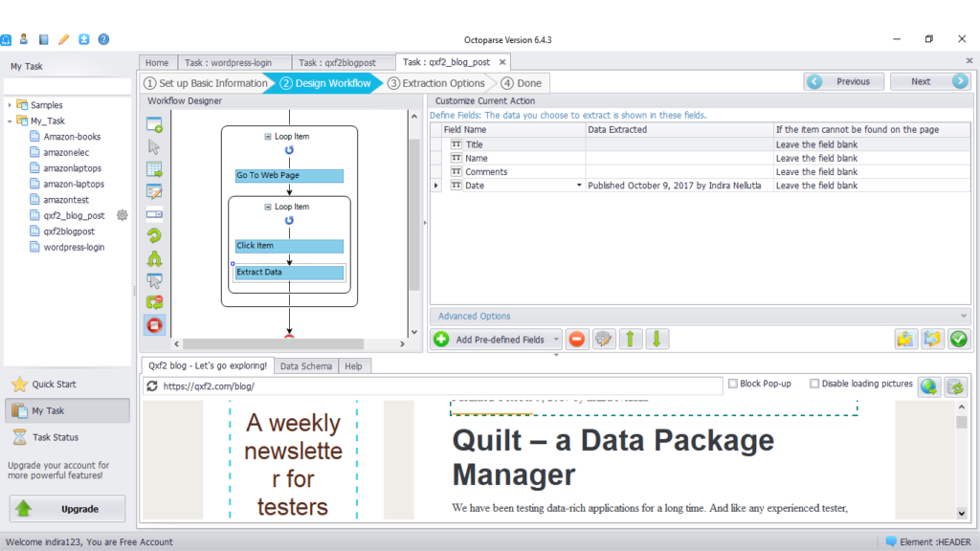The image size is (980, 551).
Task: Move the field up with green arrow
Action: pos(631,339)
